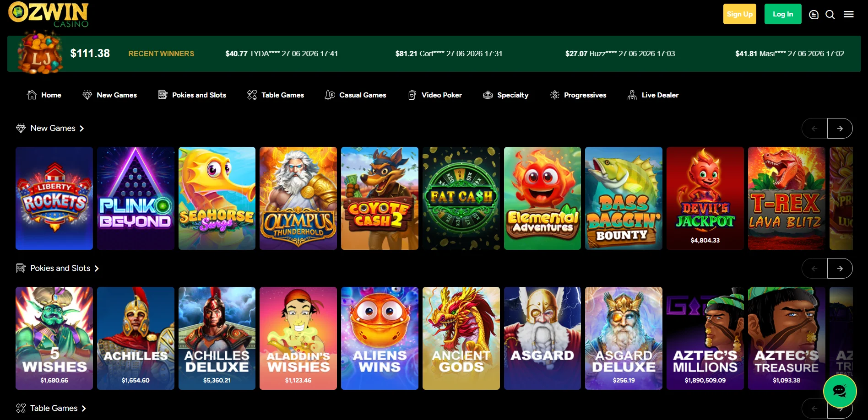The height and width of the screenshot is (420, 868).
Task: Open the Fat Cash game thumbnail
Action: tap(461, 198)
